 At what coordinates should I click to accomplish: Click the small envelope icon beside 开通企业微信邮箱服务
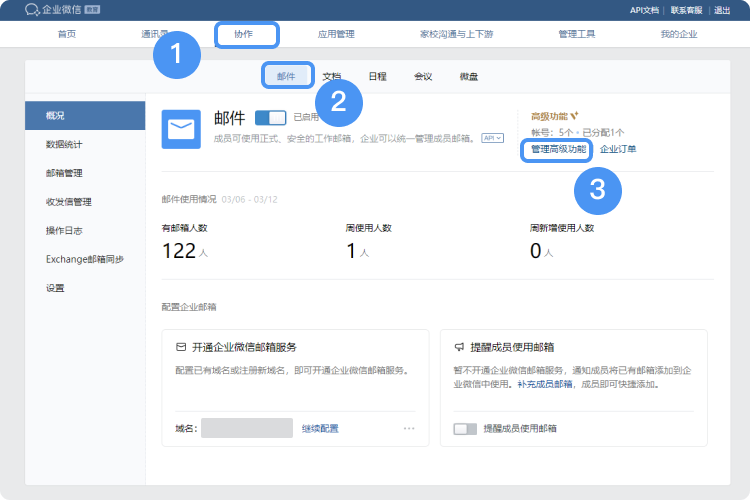point(180,347)
